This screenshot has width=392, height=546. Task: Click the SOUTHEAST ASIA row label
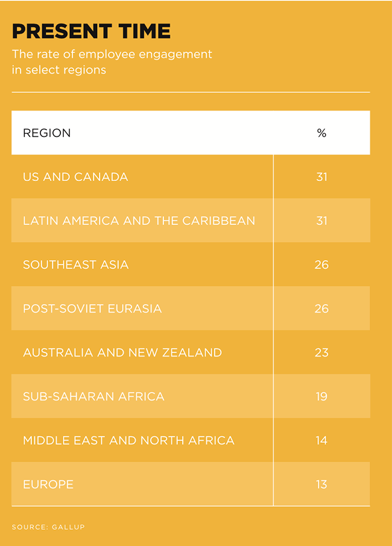[x=75, y=265]
